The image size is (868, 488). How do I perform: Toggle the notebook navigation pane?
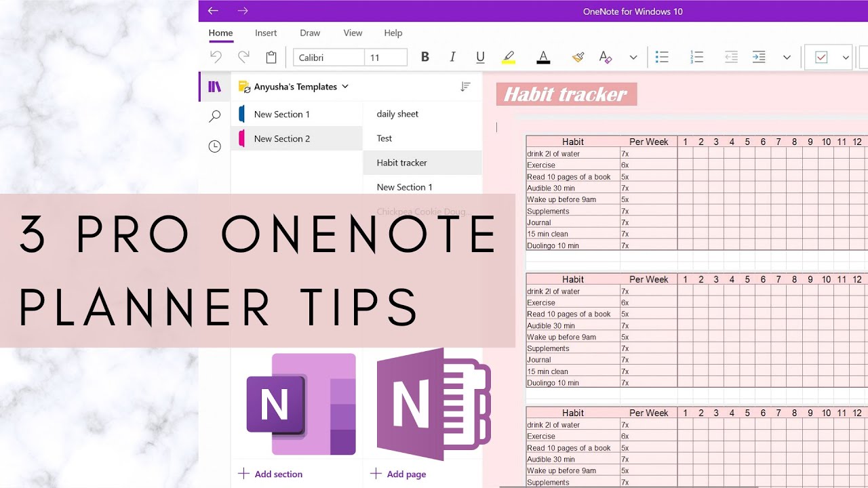coord(214,87)
